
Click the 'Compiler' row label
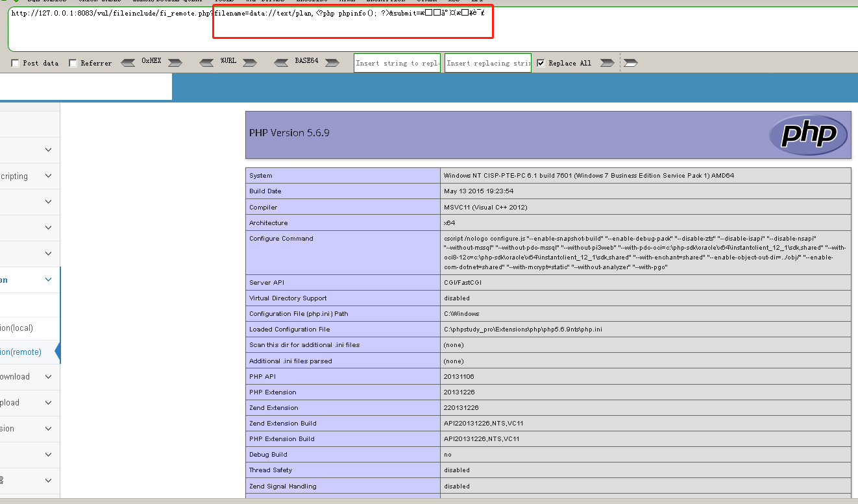(x=264, y=208)
